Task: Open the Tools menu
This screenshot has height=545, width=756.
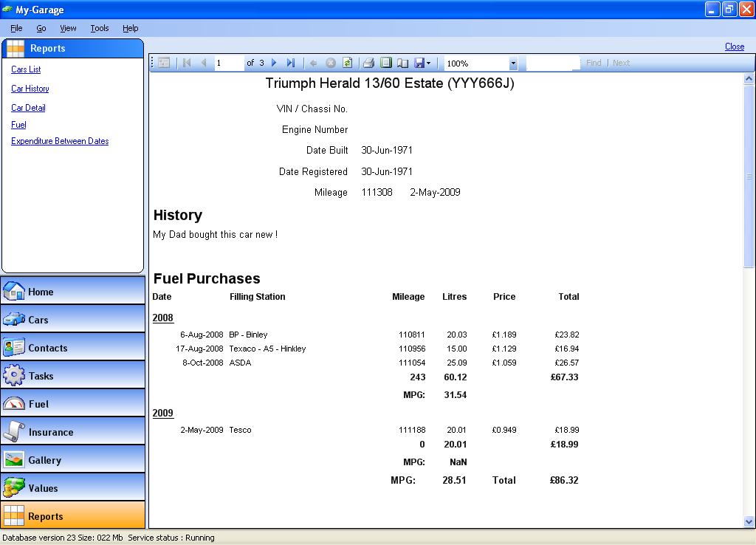Action: (99, 28)
